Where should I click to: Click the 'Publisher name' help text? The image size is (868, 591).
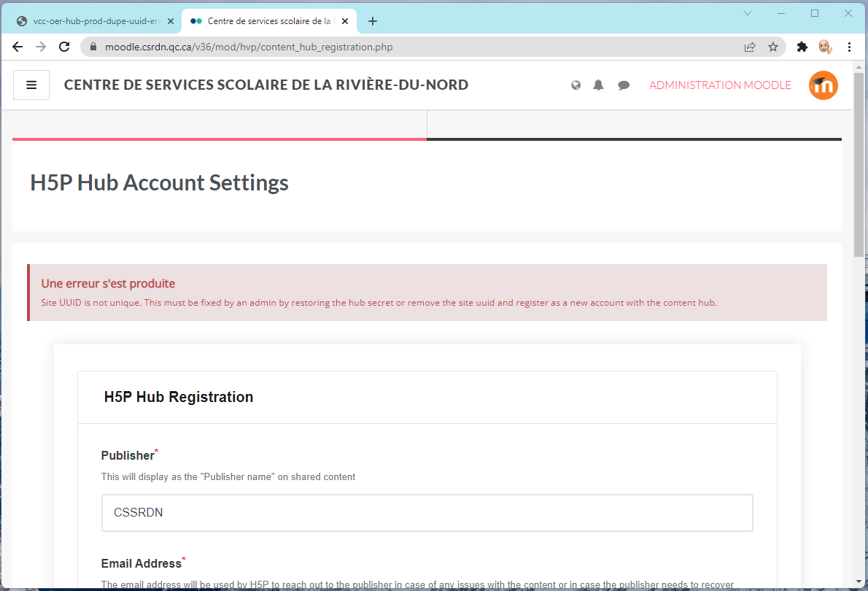point(228,477)
